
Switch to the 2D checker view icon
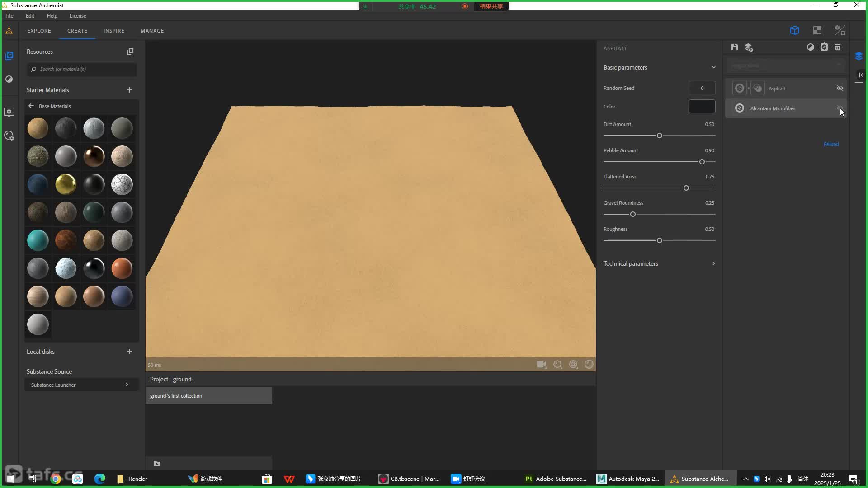click(x=817, y=30)
